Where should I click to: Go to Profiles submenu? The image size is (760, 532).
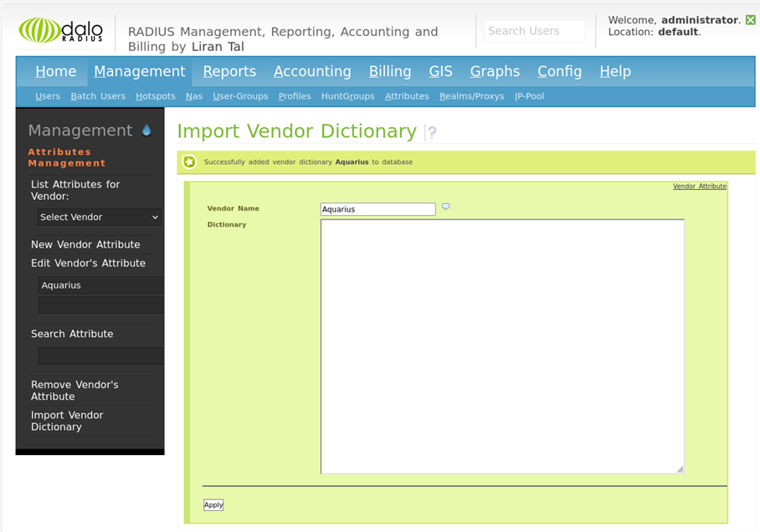(295, 96)
